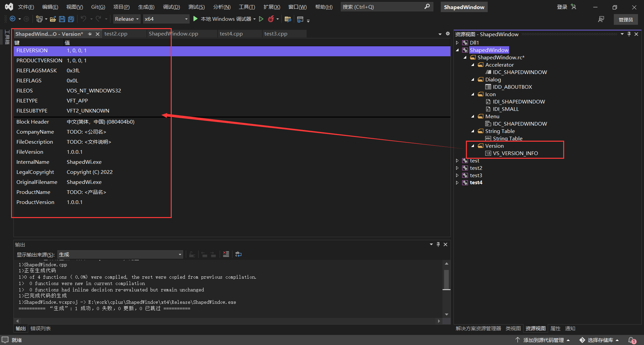Switch to the 错误列表 tab
This screenshot has height=345, width=644.
tap(41, 329)
